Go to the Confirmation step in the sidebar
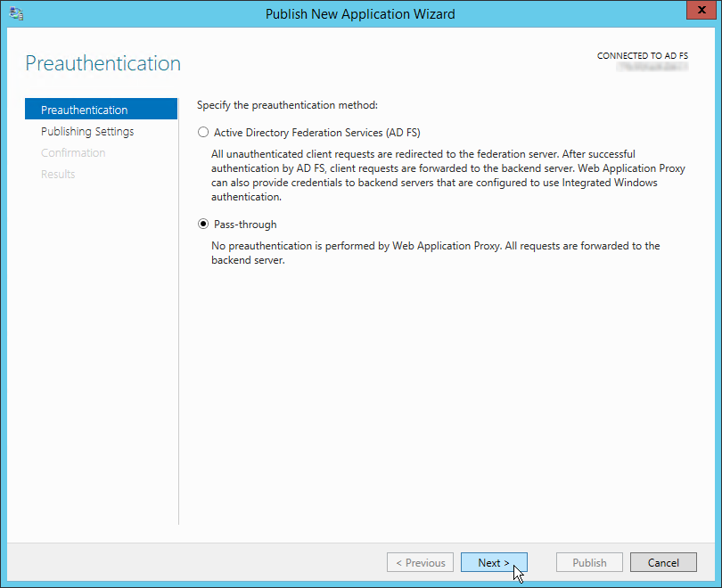The image size is (722, 588). coord(73,152)
